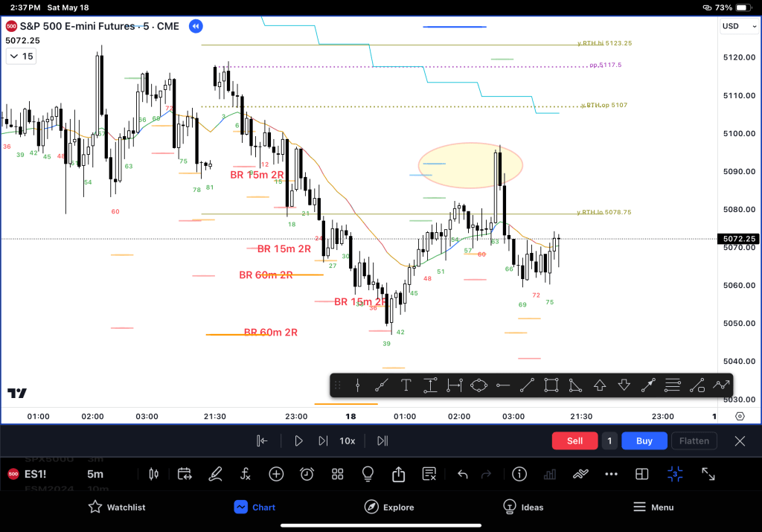This screenshot has height=532, width=762.
Task: Share chart via the share icon
Action: (x=398, y=474)
